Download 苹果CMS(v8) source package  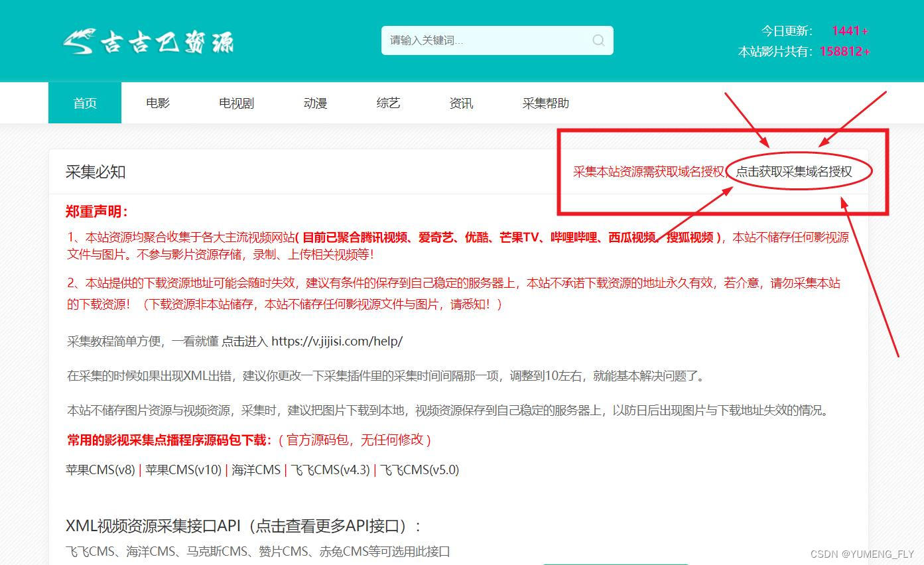(100, 470)
